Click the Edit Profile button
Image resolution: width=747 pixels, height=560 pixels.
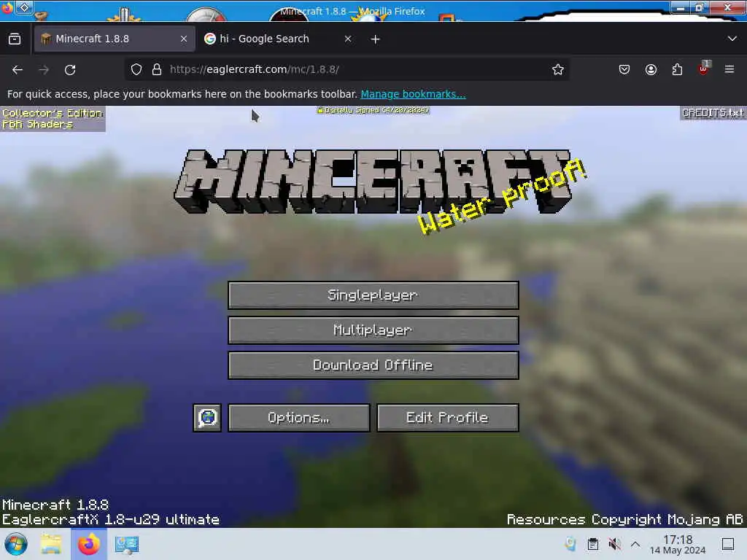[447, 418]
